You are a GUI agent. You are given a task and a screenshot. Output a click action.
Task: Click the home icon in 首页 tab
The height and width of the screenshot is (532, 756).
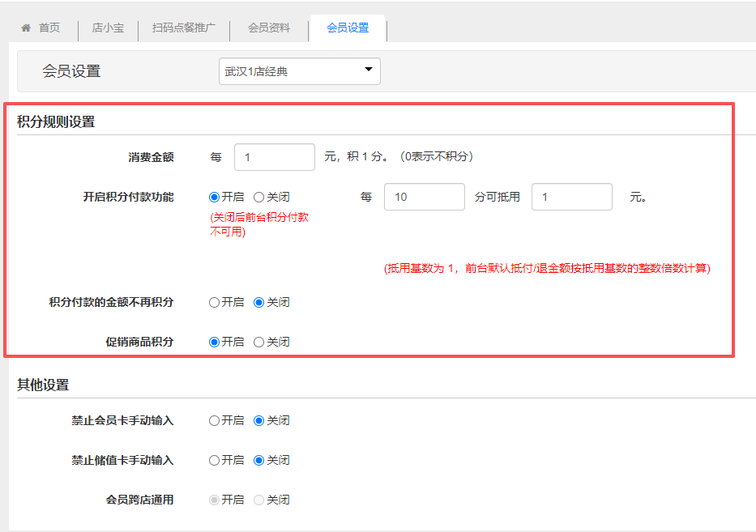pos(26,28)
